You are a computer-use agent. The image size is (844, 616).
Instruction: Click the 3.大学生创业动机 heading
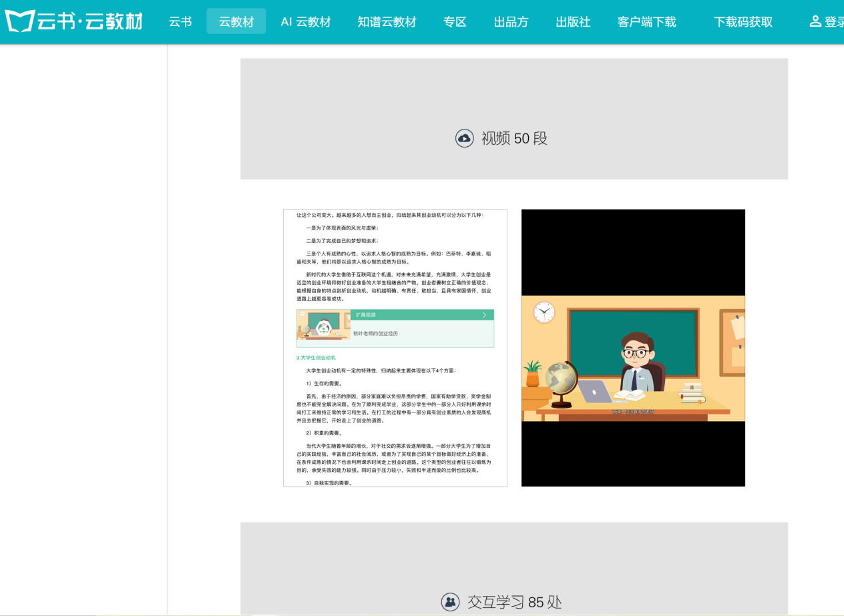pos(316,358)
